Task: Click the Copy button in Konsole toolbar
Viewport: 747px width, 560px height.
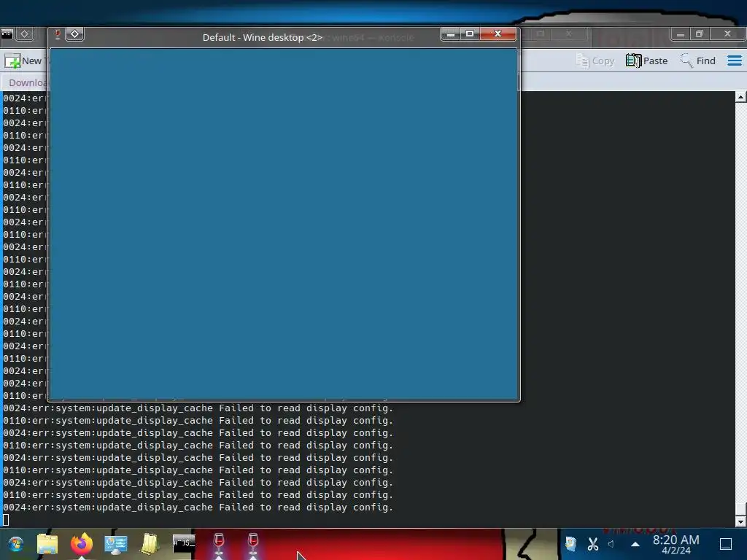Action: (x=595, y=61)
